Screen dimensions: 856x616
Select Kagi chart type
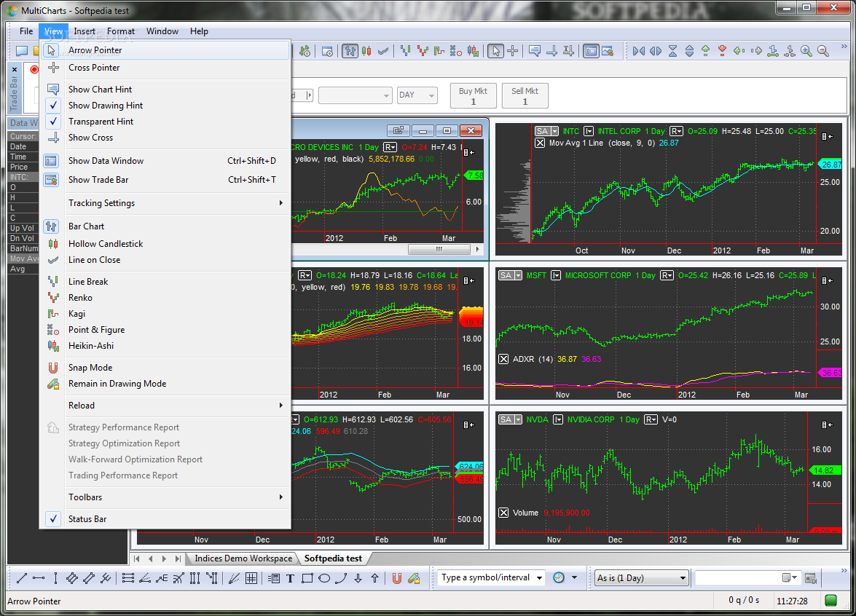(x=165, y=314)
